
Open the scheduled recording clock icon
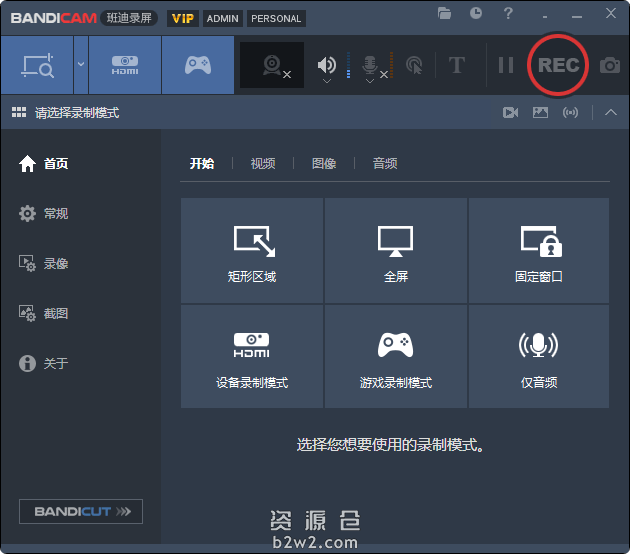476,14
